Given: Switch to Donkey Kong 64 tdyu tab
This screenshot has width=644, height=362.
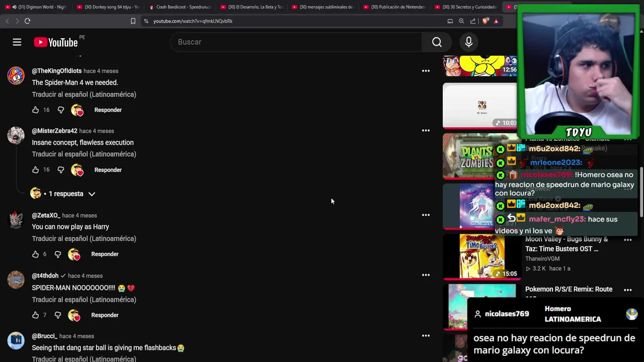Looking at the screenshot, I should [108, 7].
